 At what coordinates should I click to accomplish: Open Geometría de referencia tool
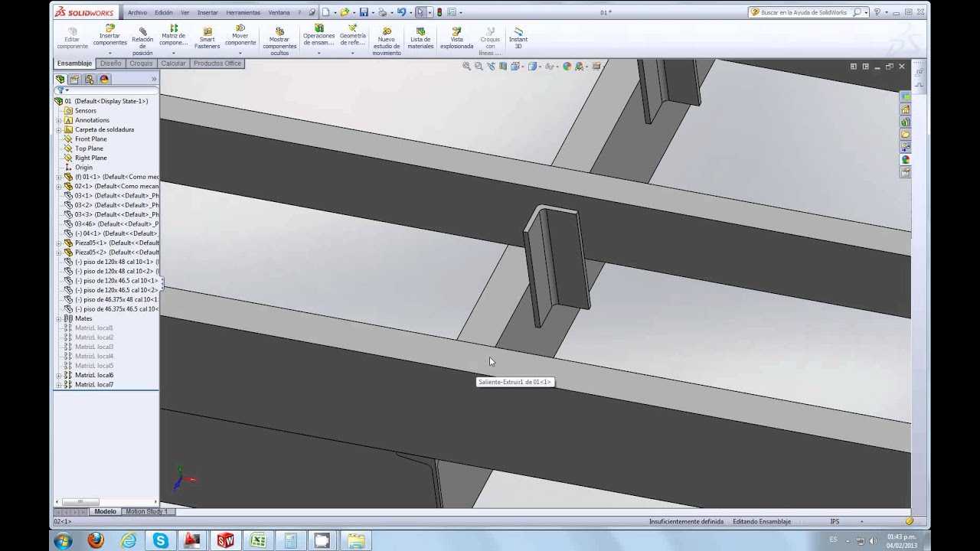pos(353,35)
